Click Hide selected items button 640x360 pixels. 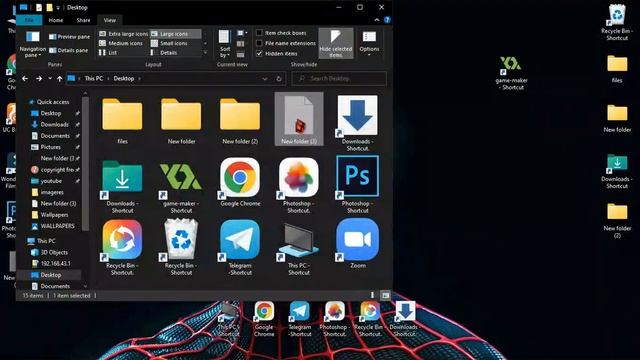point(336,43)
